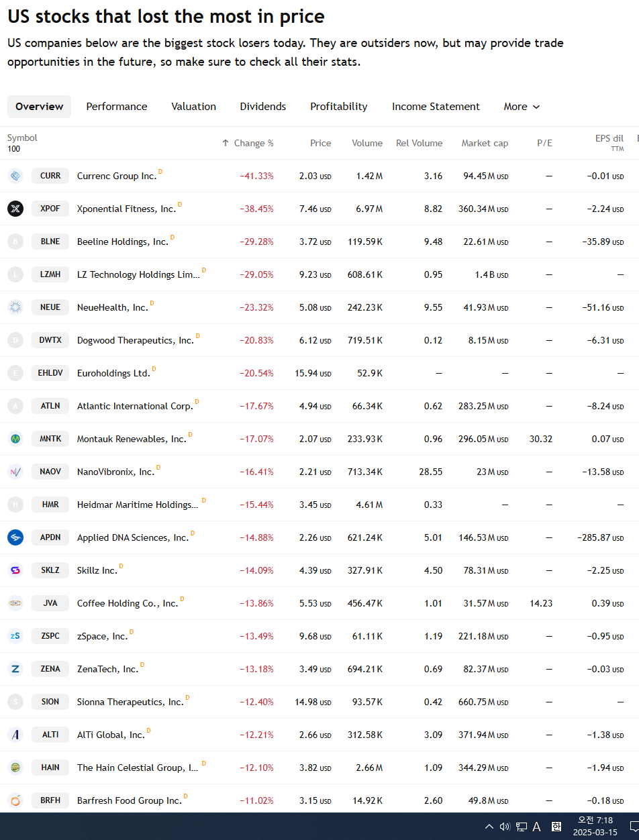Sort by the Symbol column header

[x=22, y=138]
